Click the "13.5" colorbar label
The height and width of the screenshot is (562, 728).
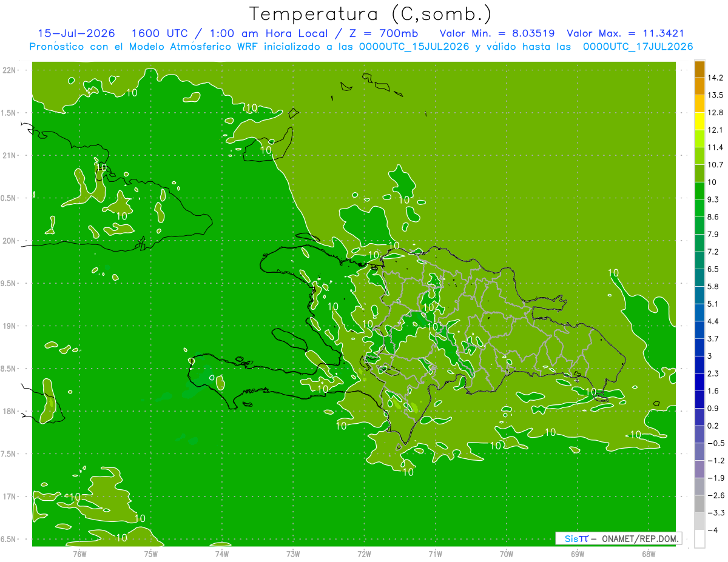tap(715, 95)
